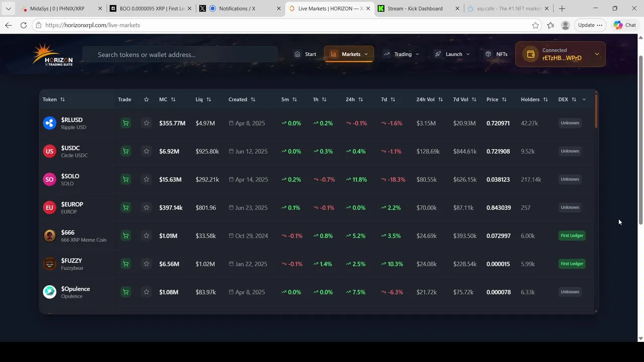Sort the table by Token column
The image size is (644, 362).
click(x=54, y=100)
